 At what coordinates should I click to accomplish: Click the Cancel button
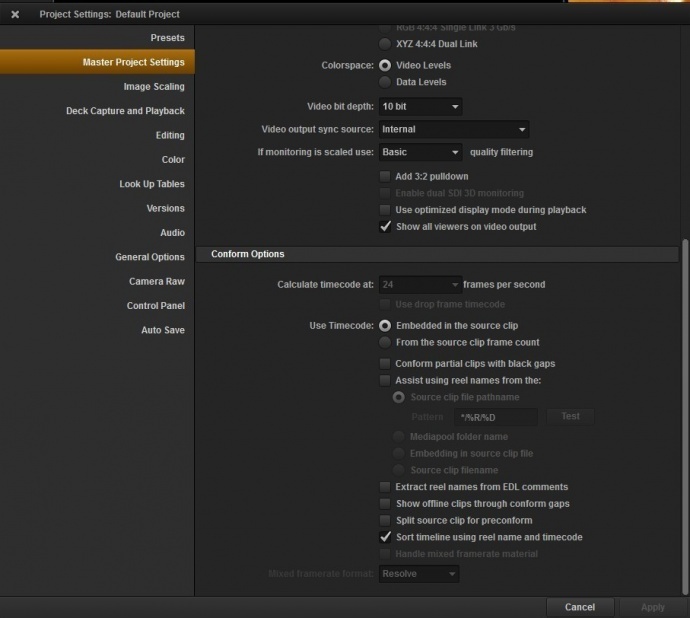click(x=580, y=607)
